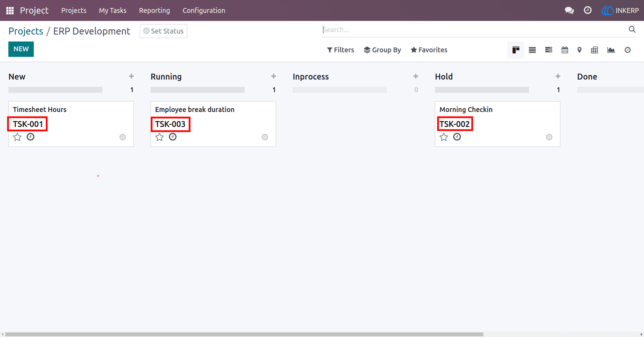
Task: Open the Reporting menu
Action: coord(154,10)
